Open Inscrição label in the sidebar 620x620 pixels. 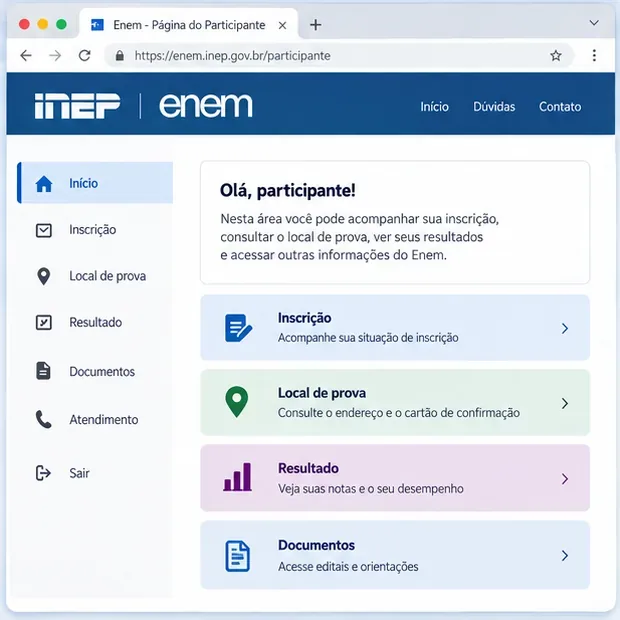(93, 230)
